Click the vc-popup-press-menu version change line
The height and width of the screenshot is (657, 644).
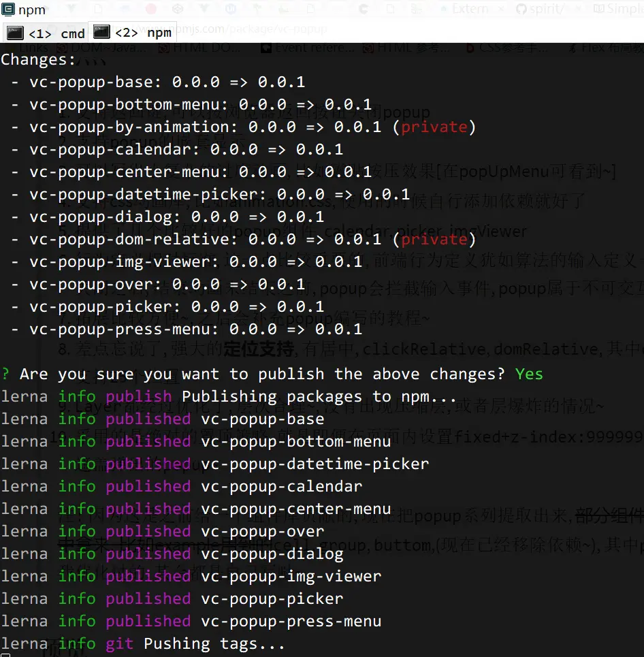tap(187, 330)
